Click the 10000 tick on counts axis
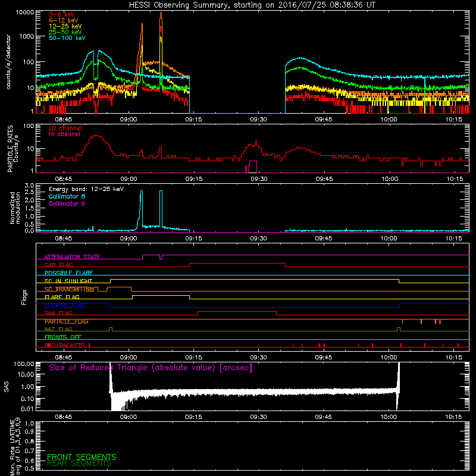This screenshot has height=476, width=476. click(25, 12)
